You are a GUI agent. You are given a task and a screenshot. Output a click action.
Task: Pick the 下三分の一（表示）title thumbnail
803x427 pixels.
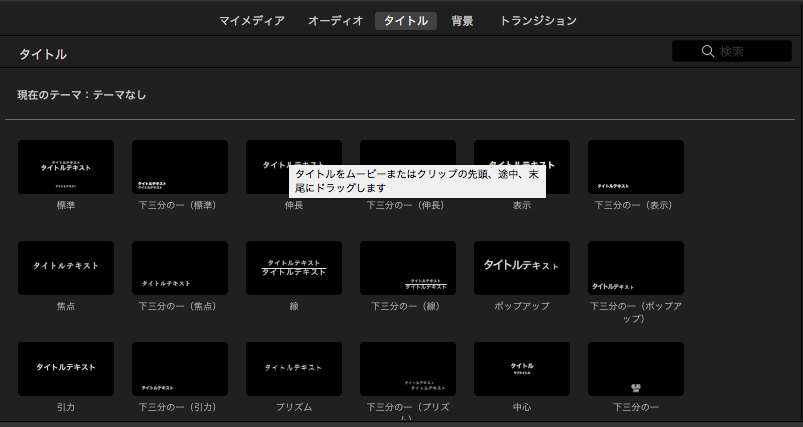pyautogui.click(x=636, y=167)
